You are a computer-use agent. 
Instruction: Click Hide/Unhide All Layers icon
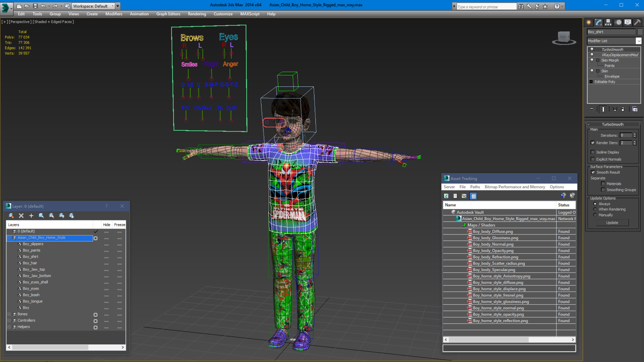coord(61,216)
